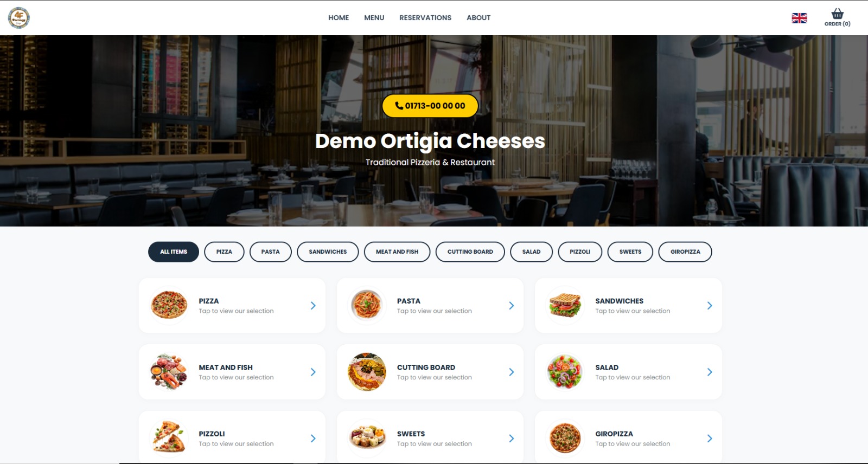Filter menu by Cutting Board pill
The image size is (868, 464).
point(470,252)
